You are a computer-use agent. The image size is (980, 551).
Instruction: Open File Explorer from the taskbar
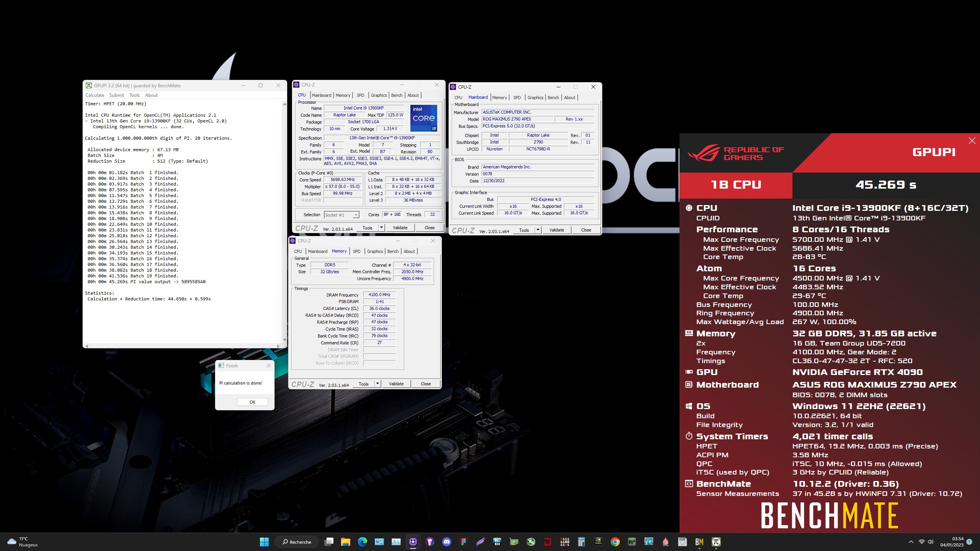point(346,542)
